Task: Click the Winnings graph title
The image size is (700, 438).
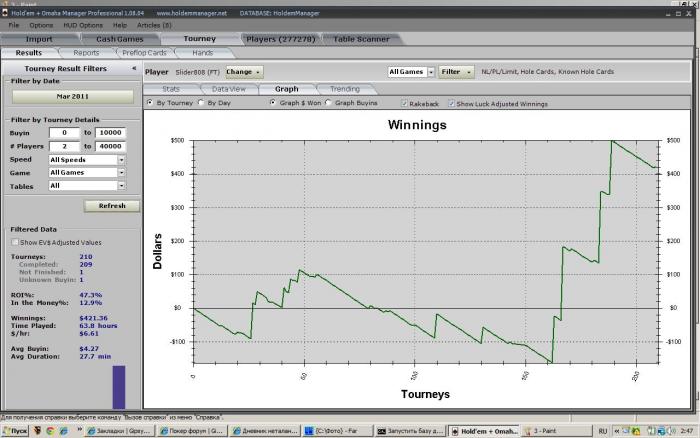Action: pyautogui.click(x=417, y=125)
